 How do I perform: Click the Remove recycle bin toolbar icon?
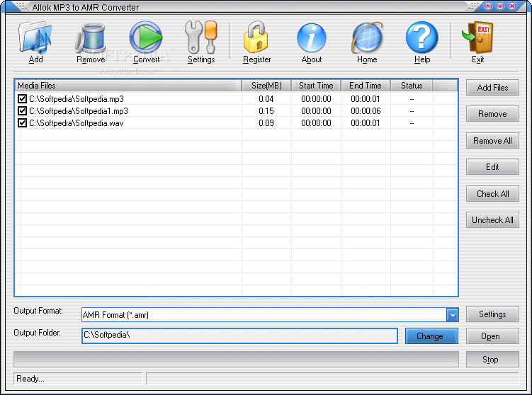(x=91, y=39)
